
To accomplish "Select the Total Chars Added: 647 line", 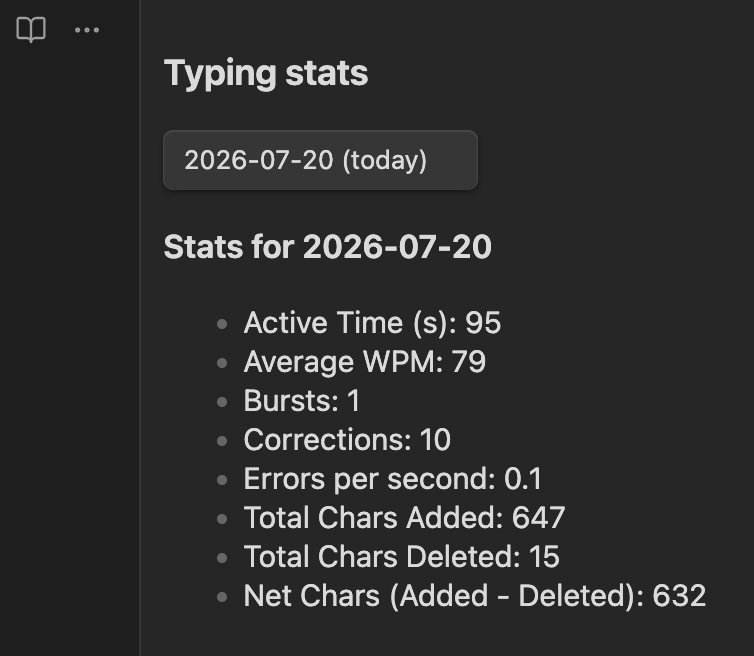I will pyautogui.click(x=404, y=518).
